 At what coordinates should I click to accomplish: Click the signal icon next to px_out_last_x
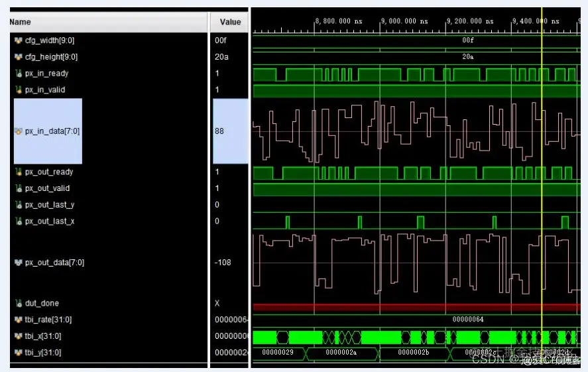coord(18,221)
